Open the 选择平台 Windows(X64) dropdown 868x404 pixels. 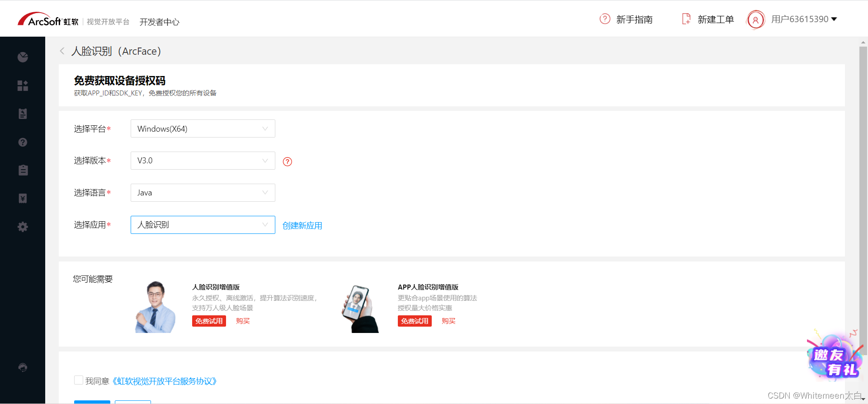203,128
